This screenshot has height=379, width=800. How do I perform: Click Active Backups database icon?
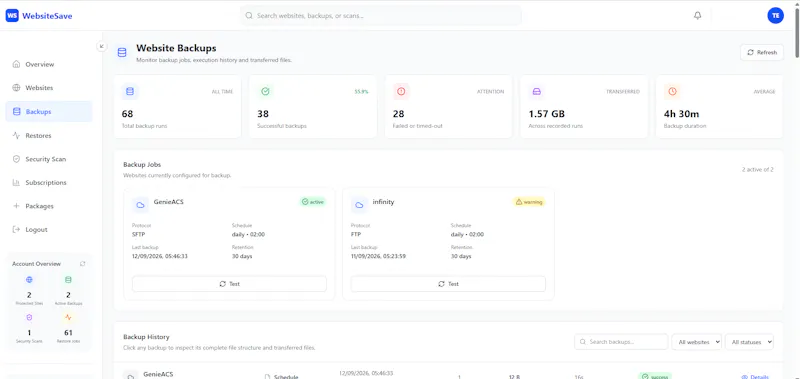pyautogui.click(x=68, y=280)
